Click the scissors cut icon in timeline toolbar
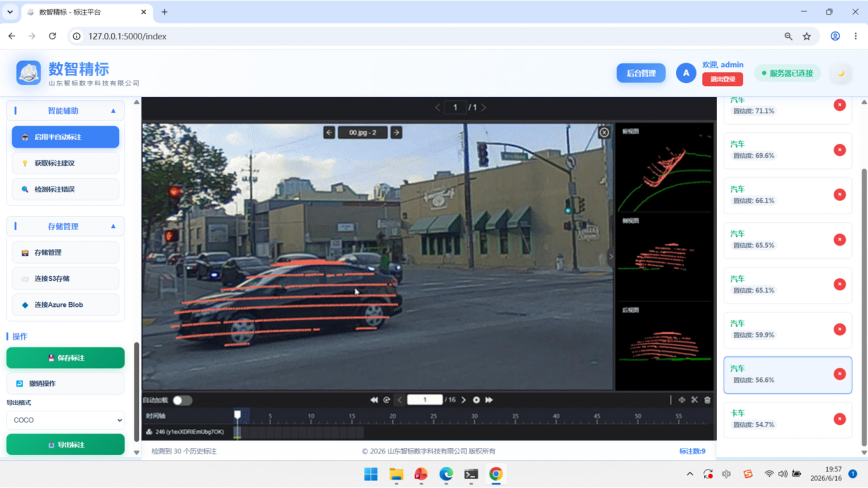The width and height of the screenshot is (868, 488). point(694,400)
